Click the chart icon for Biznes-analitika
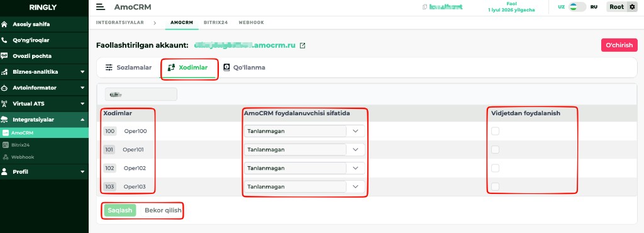This screenshot has width=644, height=233. [x=4, y=72]
